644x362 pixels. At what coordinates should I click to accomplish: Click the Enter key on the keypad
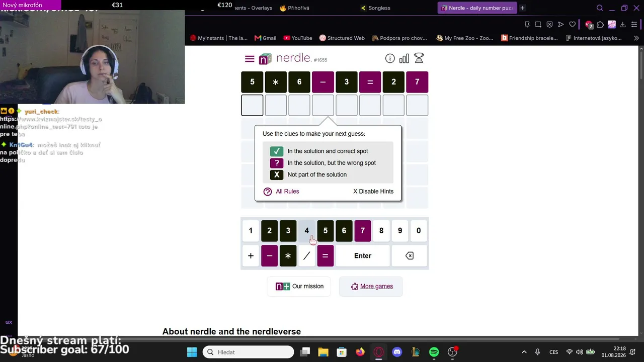coord(363,256)
